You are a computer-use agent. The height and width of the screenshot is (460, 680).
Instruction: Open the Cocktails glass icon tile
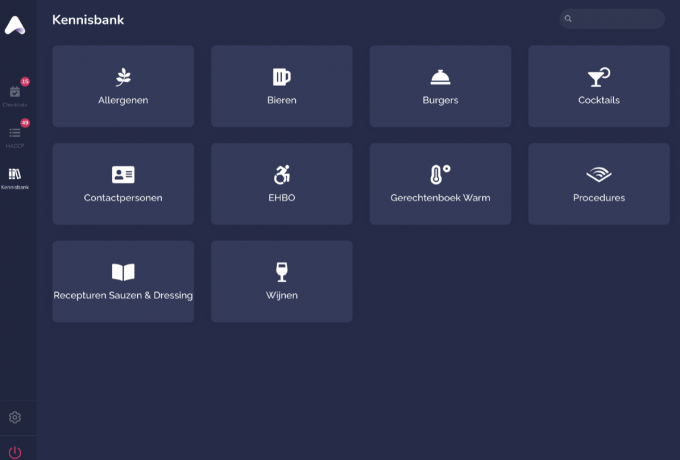click(x=598, y=77)
